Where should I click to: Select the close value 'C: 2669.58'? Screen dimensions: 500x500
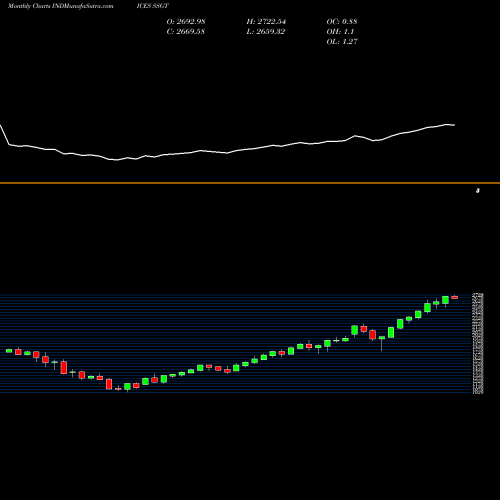(x=186, y=32)
